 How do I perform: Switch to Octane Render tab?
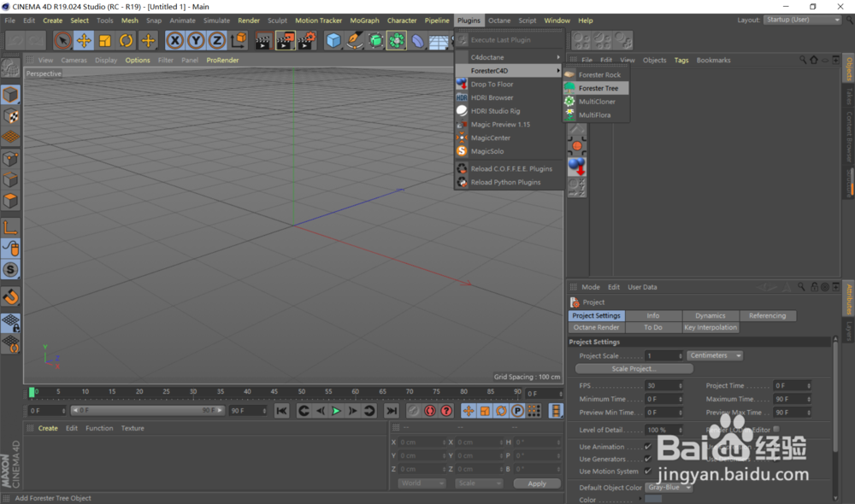pos(596,327)
